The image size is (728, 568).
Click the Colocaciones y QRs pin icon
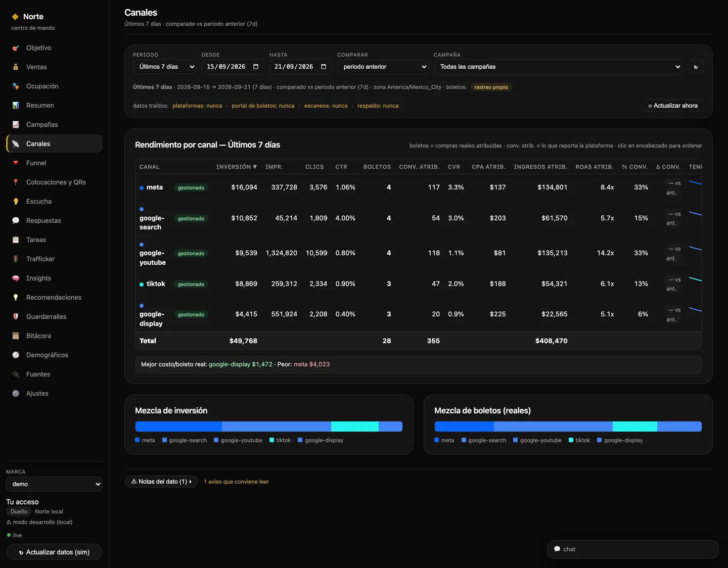point(16,182)
